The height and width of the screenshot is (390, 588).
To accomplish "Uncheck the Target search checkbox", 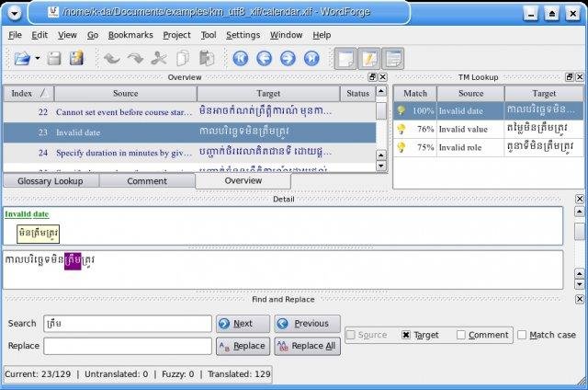I will pyautogui.click(x=406, y=335).
